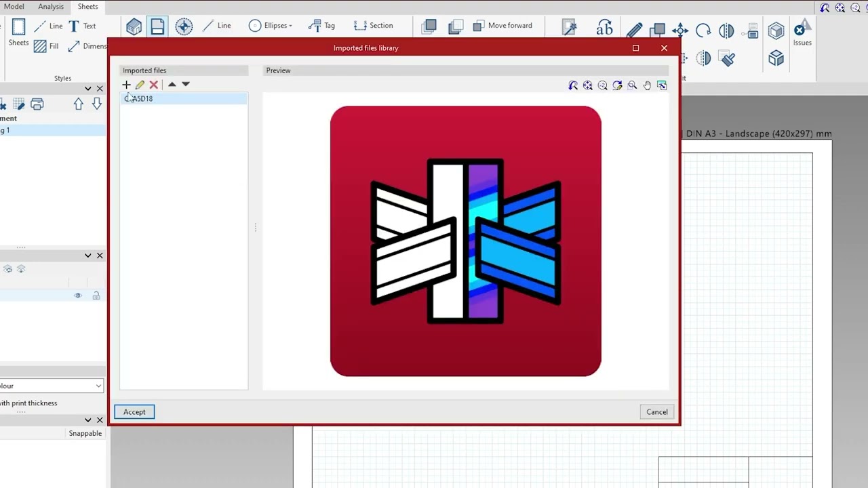868x488 pixels.
Task: Click the paint brush format icon in ribbon
Action: (x=728, y=59)
